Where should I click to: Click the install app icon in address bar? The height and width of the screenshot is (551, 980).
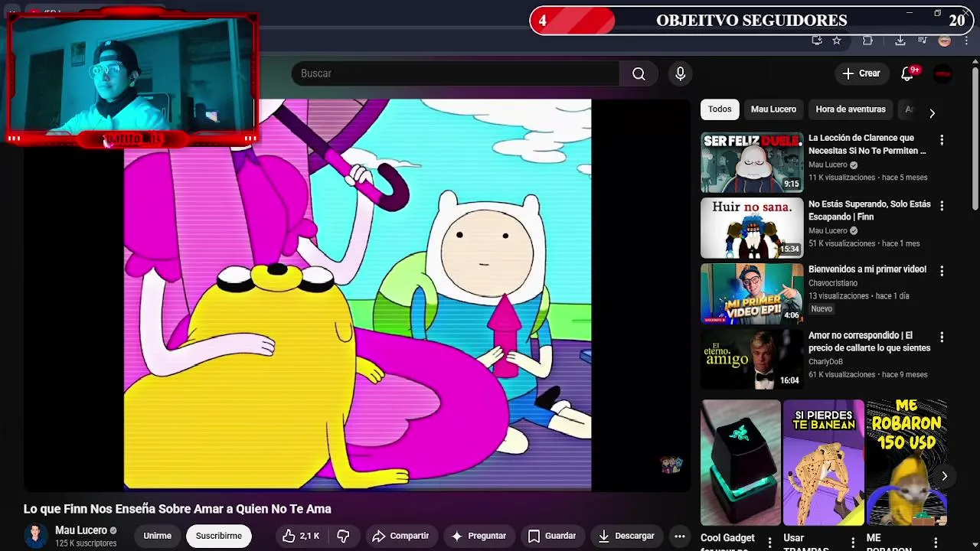(x=817, y=41)
